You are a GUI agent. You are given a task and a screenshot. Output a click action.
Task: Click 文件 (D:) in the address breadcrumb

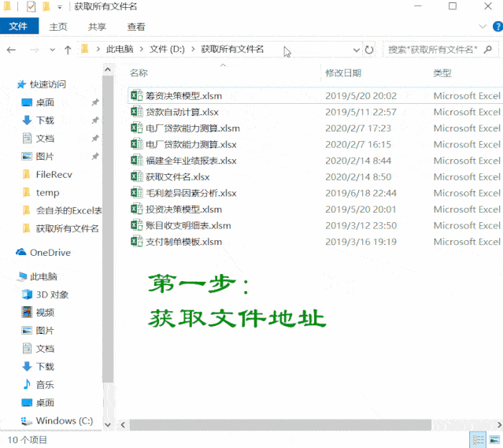coord(167,49)
